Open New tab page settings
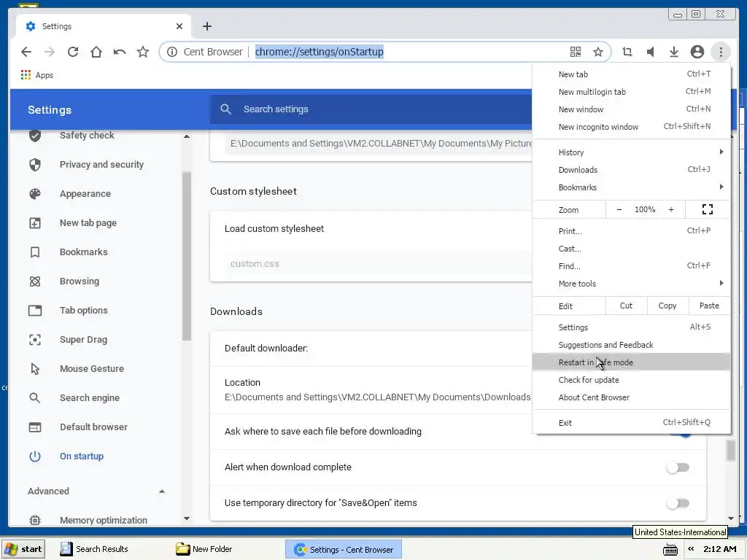This screenshot has height=560, width=747. coord(88,223)
